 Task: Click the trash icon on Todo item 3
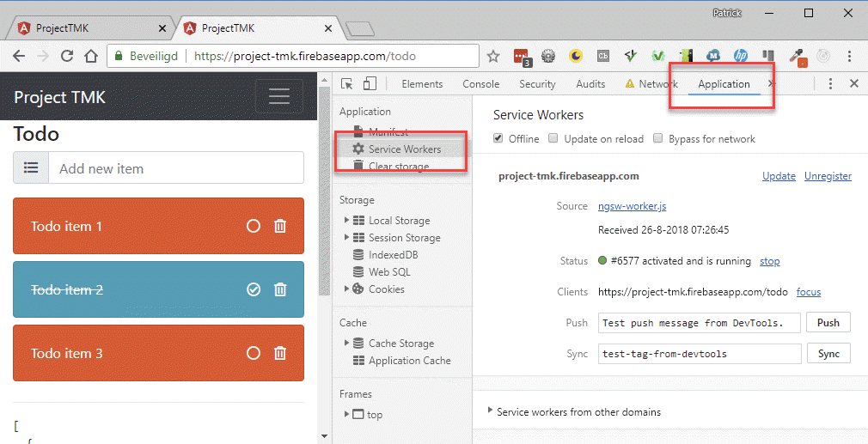click(280, 353)
